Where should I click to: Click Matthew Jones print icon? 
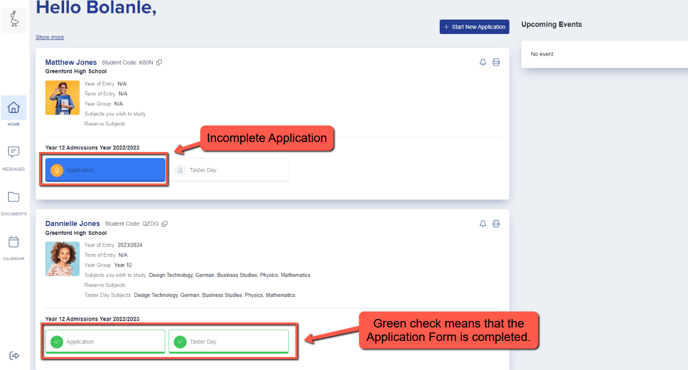click(x=496, y=62)
